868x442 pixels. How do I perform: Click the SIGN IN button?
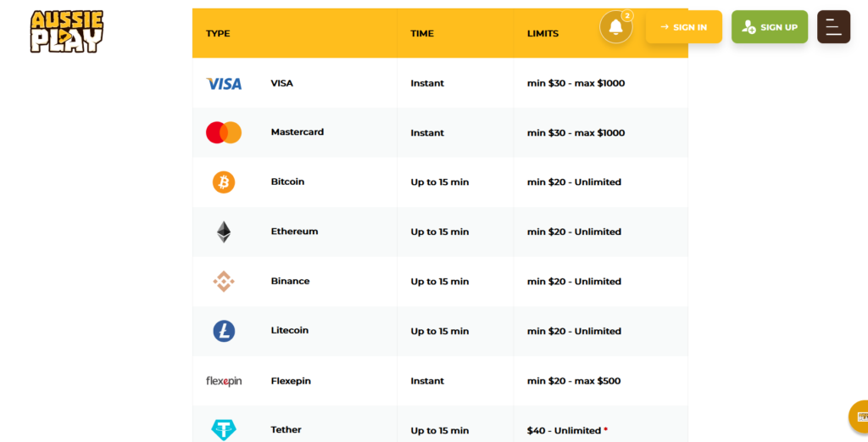point(684,26)
